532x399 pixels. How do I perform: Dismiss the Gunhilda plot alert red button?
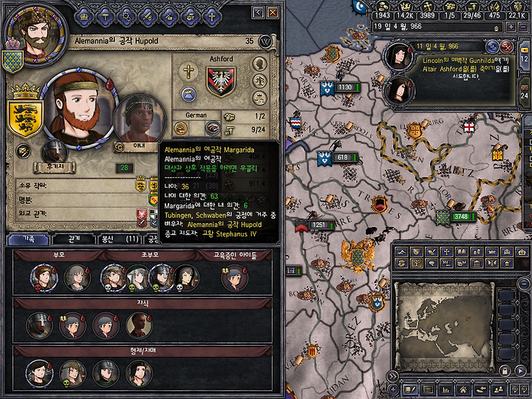(507, 47)
